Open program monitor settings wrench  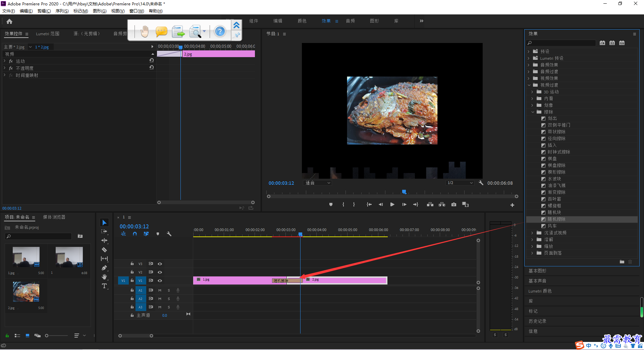click(481, 183)
